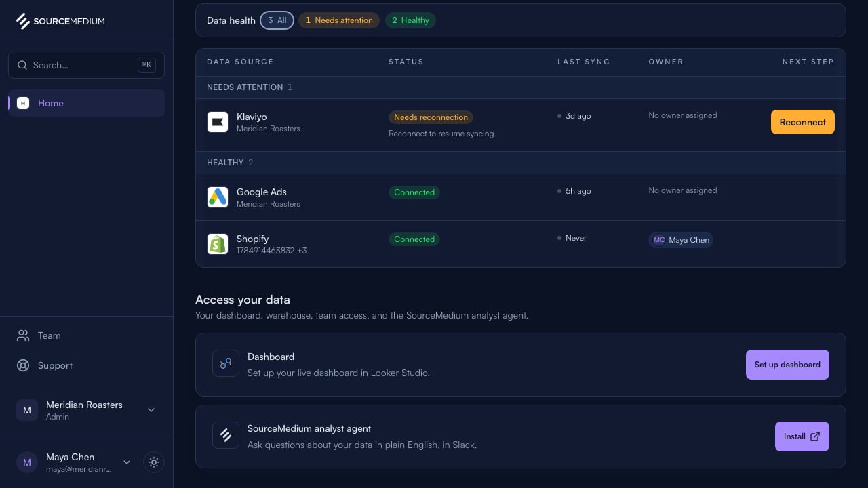Click the Dashboard card icon
Image resolution: width=868 pixels, height=488 pixels.
226,363
